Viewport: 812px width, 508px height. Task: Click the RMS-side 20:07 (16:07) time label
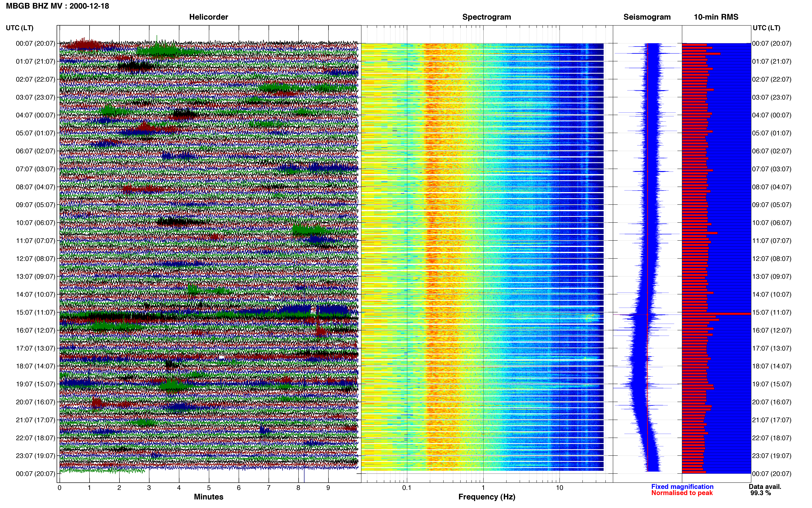point(772,402)
